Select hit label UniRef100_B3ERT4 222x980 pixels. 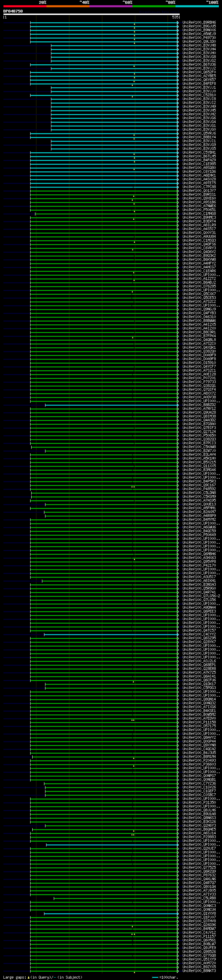tap(199, 221)
